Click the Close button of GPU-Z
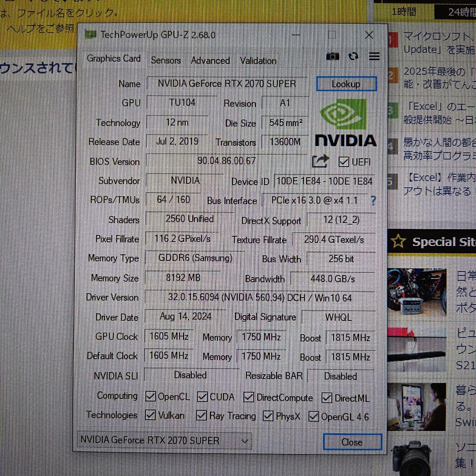 [351, 442]
